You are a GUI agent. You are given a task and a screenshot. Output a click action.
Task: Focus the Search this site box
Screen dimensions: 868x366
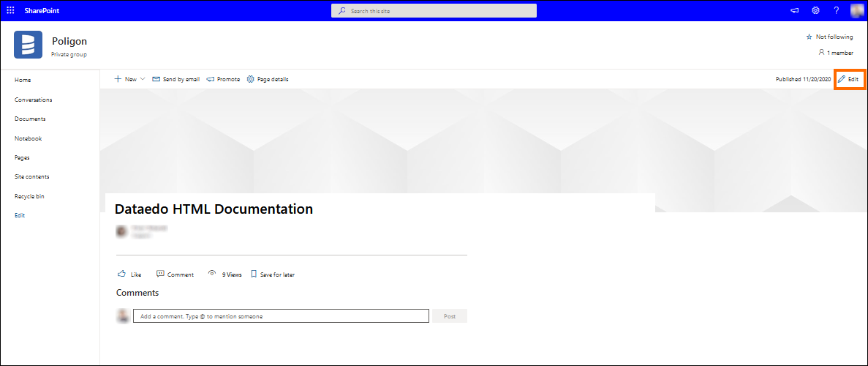click(x=434, y=11)
